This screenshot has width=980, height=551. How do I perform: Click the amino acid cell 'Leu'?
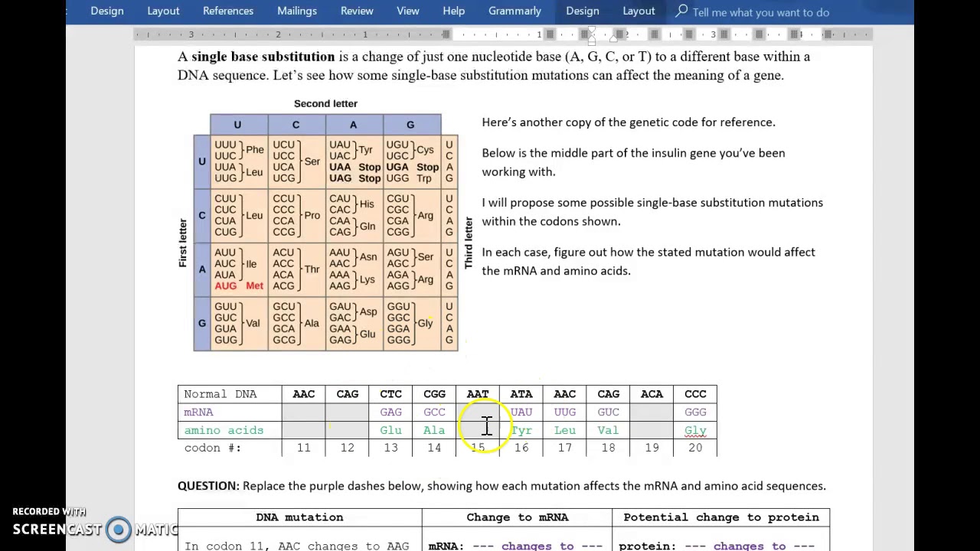pos(565,430)
